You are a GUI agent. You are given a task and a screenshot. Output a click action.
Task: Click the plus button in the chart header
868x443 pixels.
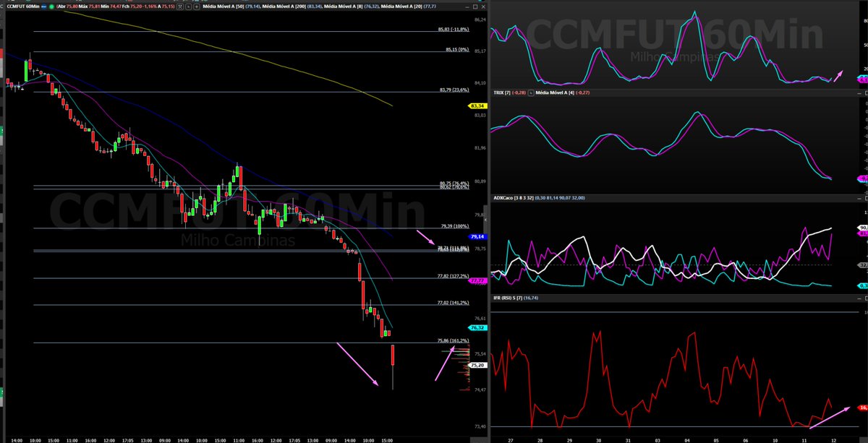[x=197, y=7]
